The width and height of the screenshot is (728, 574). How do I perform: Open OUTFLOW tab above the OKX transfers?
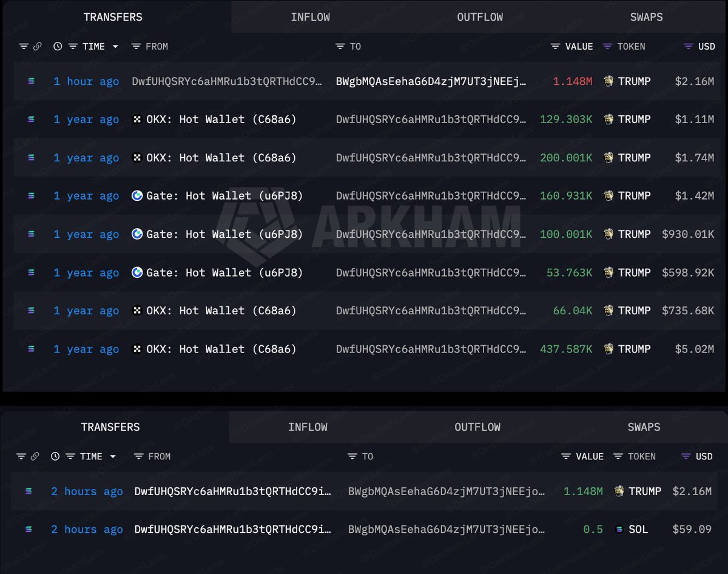click(x=480, y=17)
